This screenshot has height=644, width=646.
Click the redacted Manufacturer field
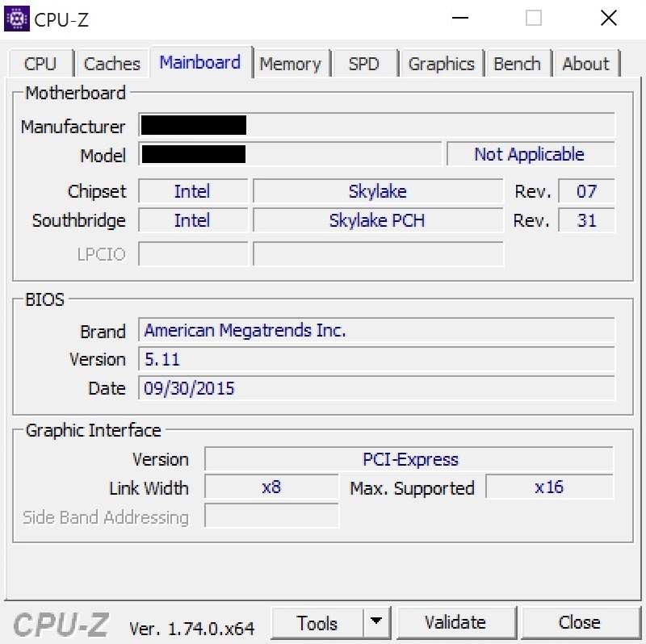(x=376, y=125)
